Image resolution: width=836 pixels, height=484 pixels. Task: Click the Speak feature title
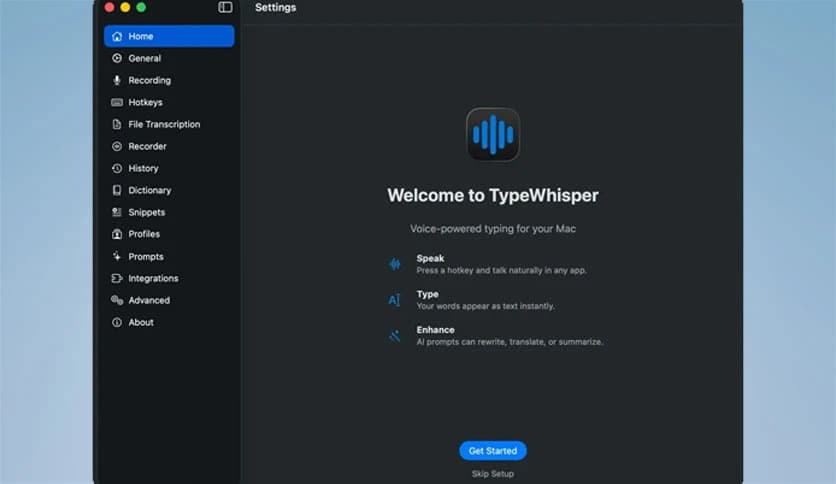coord(430,259)
